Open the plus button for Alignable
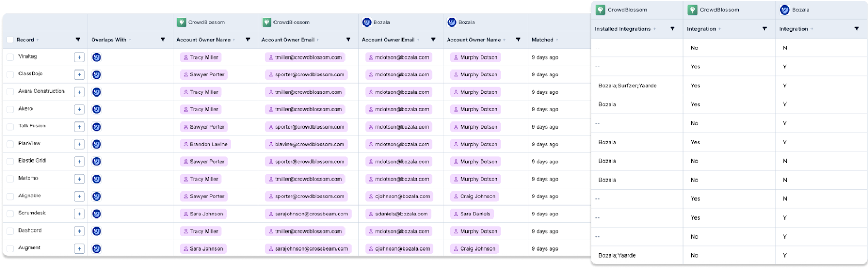This screenshot has width=868, height=269. (79, 196)
